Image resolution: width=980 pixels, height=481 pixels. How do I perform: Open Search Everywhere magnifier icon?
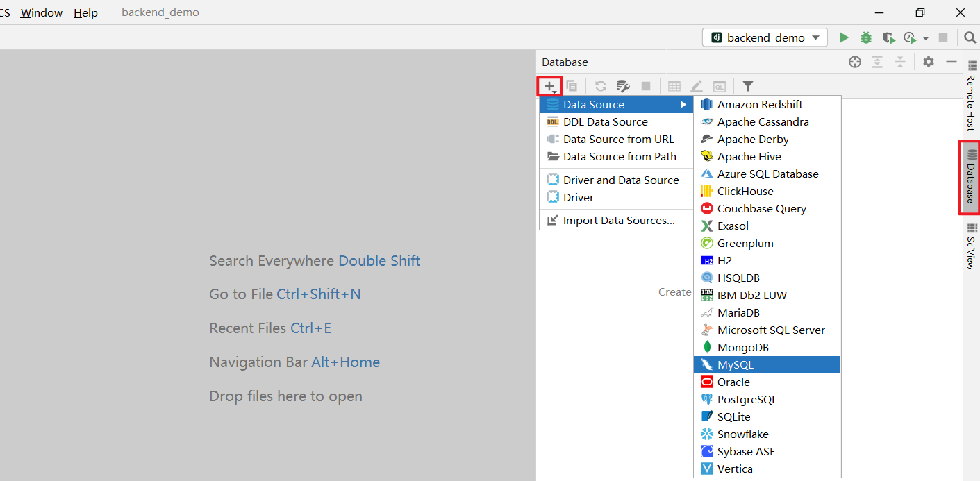970,37
